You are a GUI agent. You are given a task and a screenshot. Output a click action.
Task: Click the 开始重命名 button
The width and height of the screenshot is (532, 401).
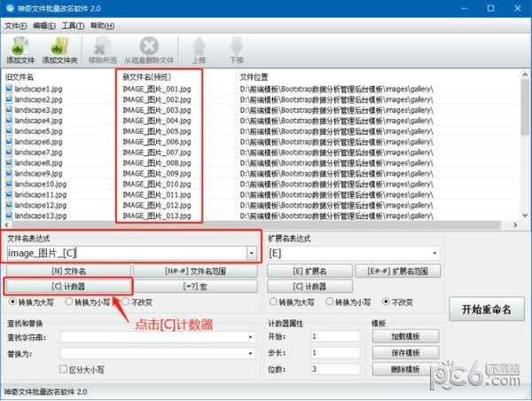click(x=487, y=310)
